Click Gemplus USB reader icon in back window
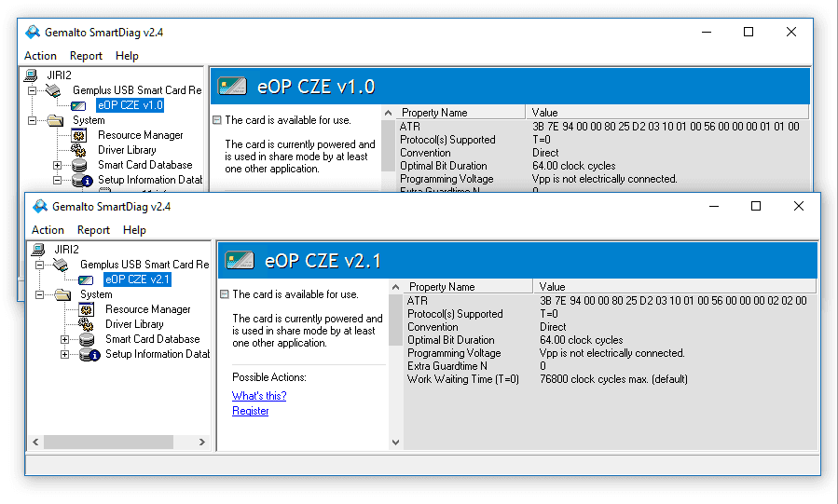 point(53,90)
